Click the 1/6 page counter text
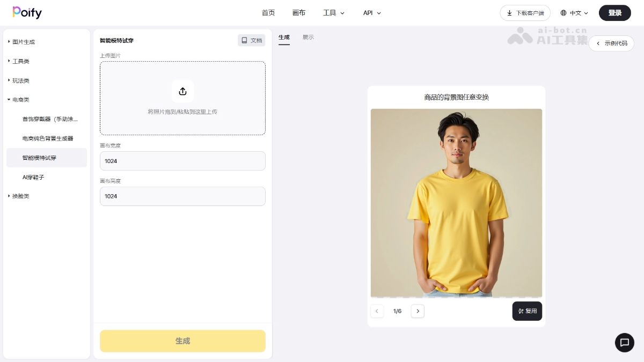The width and height of the screenshot is (644, 362). (397, 311)
